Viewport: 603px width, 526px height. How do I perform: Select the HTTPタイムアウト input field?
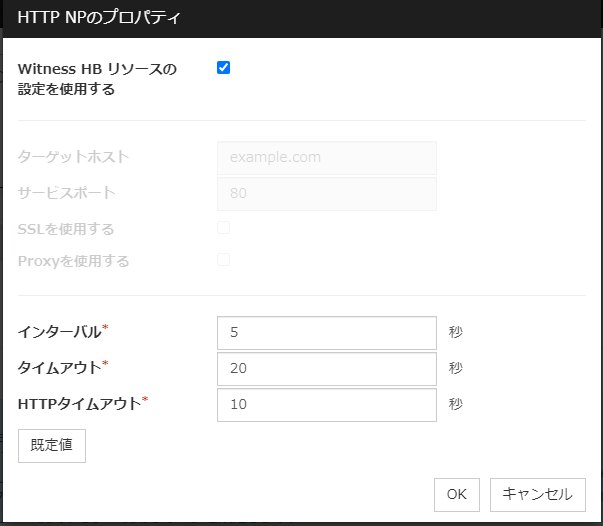tap(327, 404)
